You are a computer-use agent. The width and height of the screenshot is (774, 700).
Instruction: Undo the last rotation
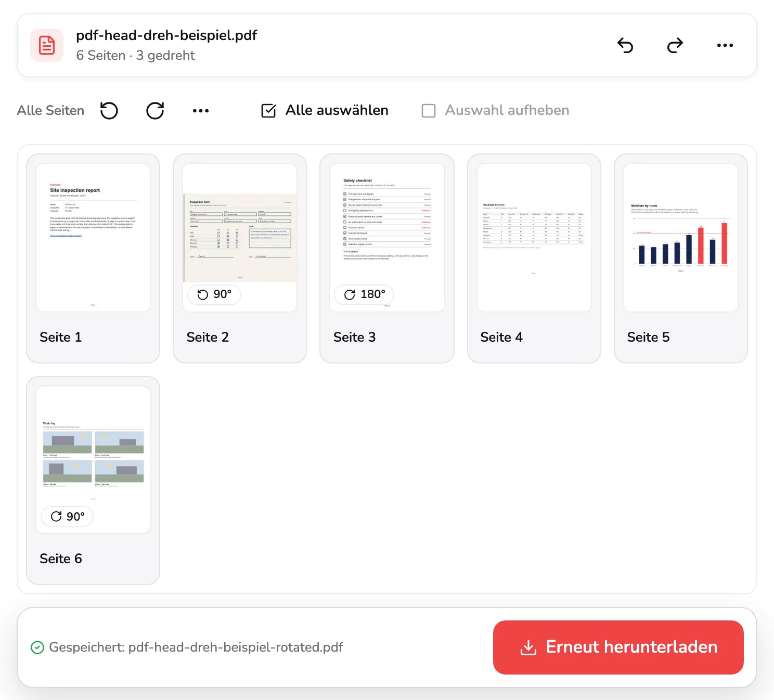625,45
